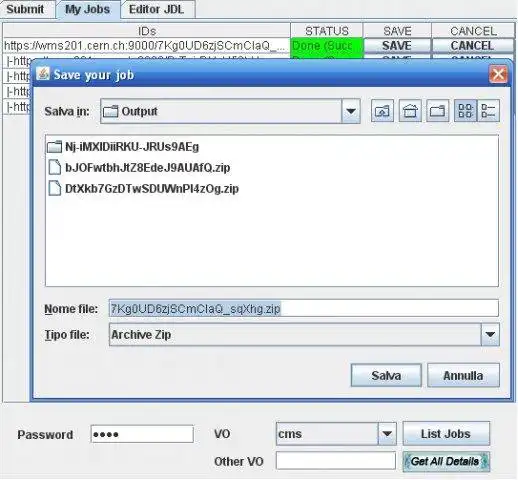The height and width of the screenshot is (480, 518).
Task: Click the Annulla button
Action: pyautogui.click(x=463, y=375)
